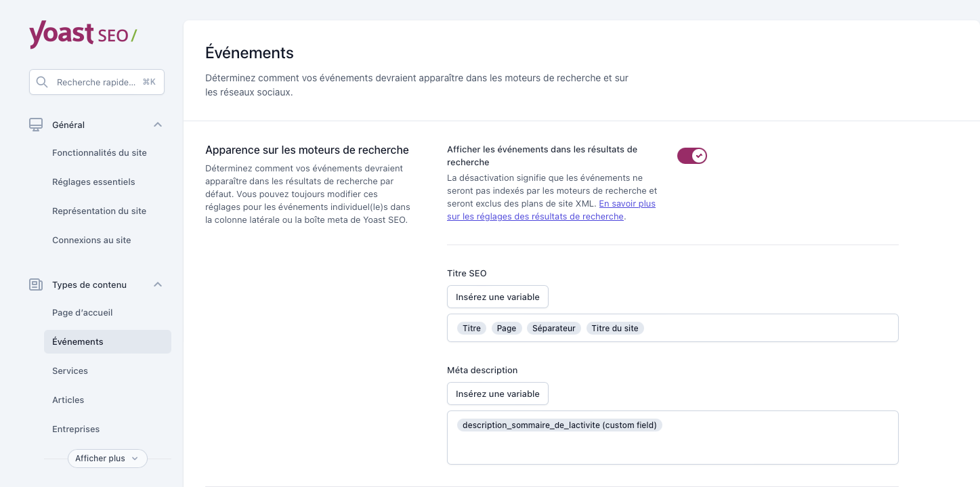Select Connexions au site
Screen dimensions: 980x487
91,240
